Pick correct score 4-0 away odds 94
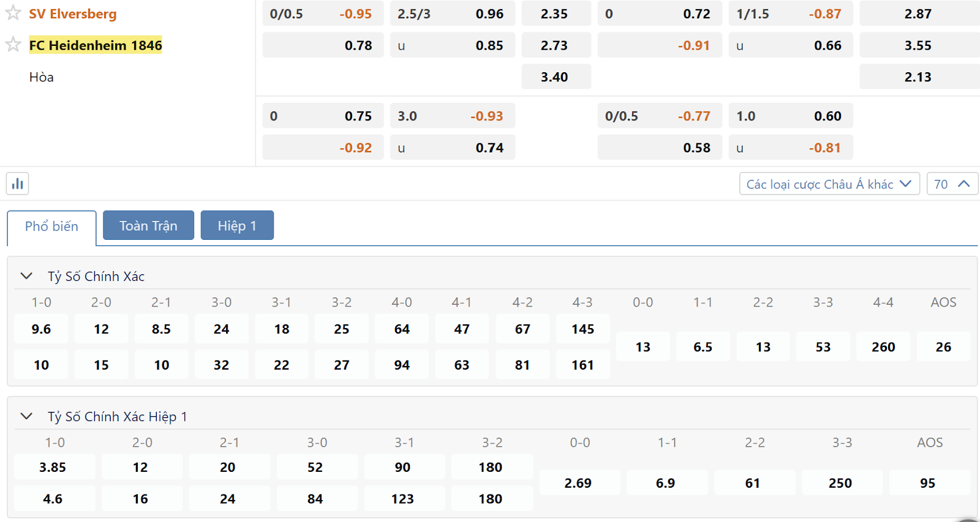 pyautogui.click(x=402, y=365)
